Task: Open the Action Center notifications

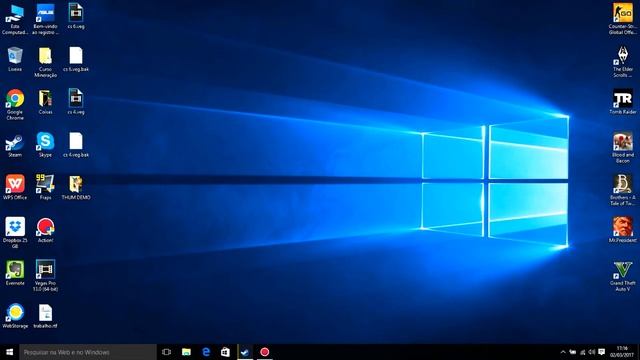Action: point(602,352)
